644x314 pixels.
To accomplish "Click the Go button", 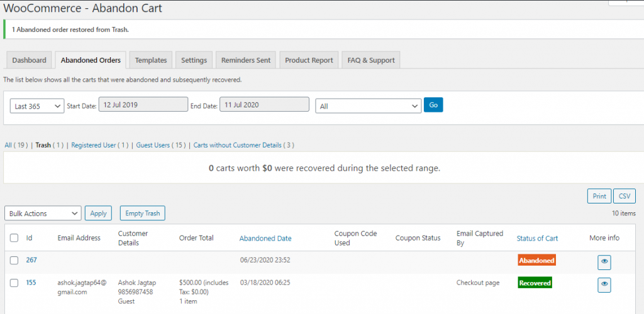I will pyautogui.click(x=433, y=105).
